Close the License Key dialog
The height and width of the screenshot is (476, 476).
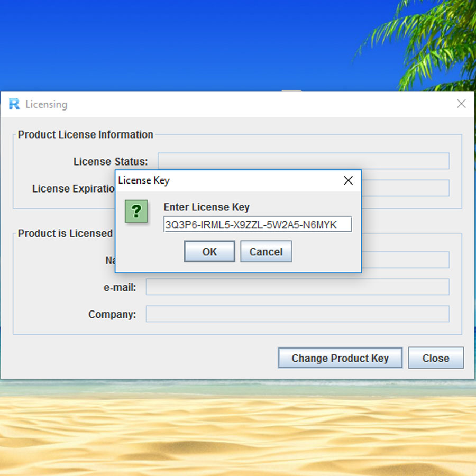point(348,180)
